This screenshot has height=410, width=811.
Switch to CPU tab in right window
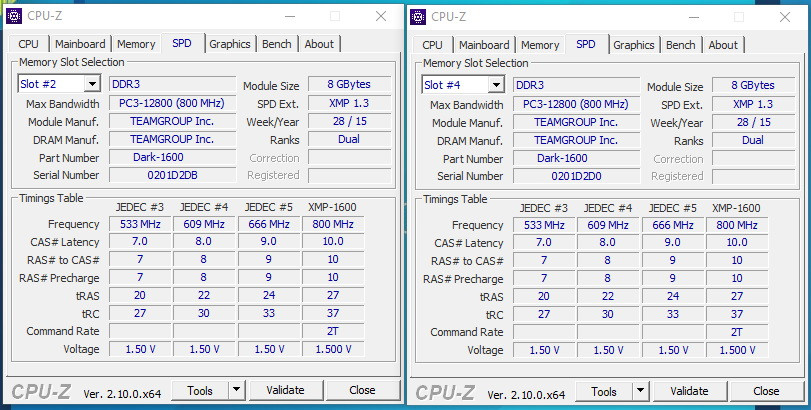tap(432, 45)
